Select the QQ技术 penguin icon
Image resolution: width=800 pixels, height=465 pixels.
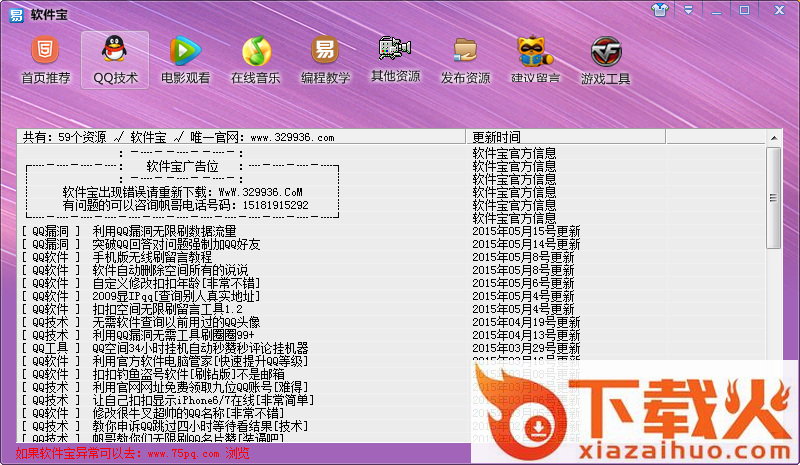click(115, 60)
